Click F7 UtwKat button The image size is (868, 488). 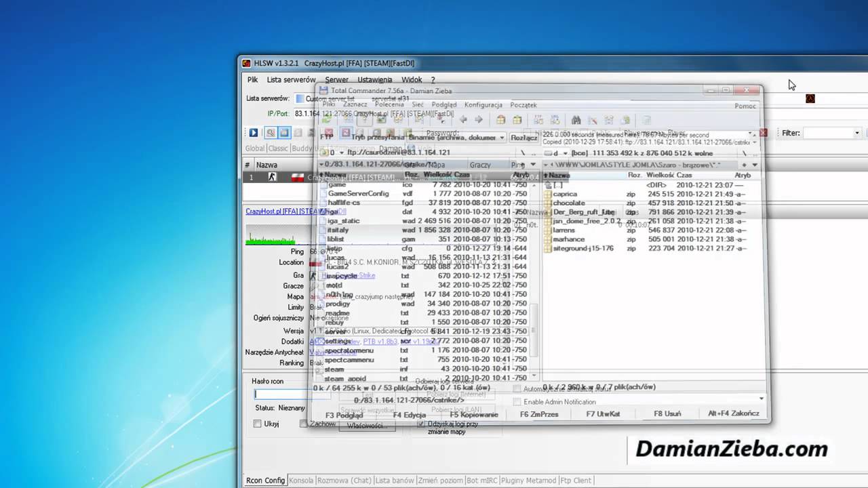pos(603,413)
